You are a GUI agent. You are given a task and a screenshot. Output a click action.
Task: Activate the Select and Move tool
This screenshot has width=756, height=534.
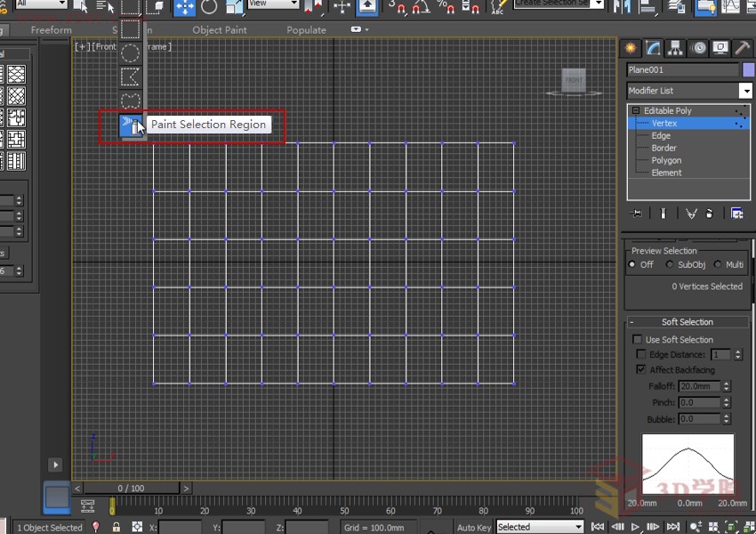coord(184,7)
